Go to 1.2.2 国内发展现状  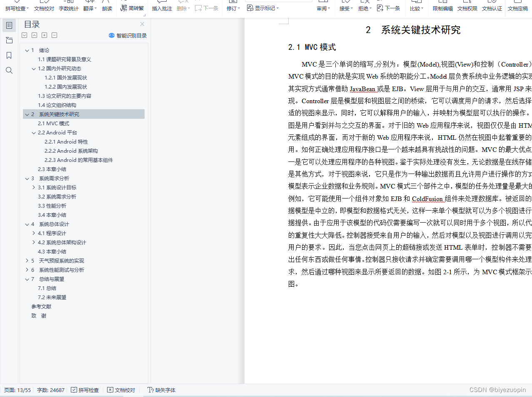pyautogui.click(x=66, y=87)
